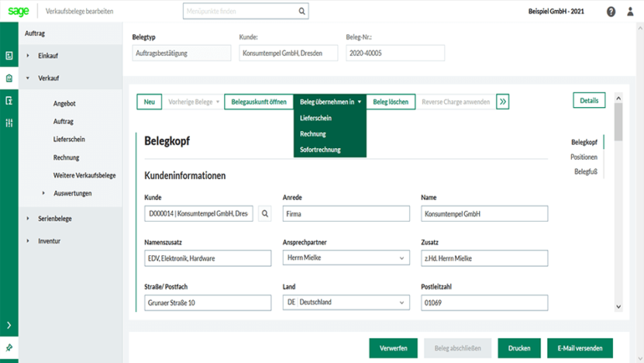Expand the Inventur tree node

(x=28, y=241)
